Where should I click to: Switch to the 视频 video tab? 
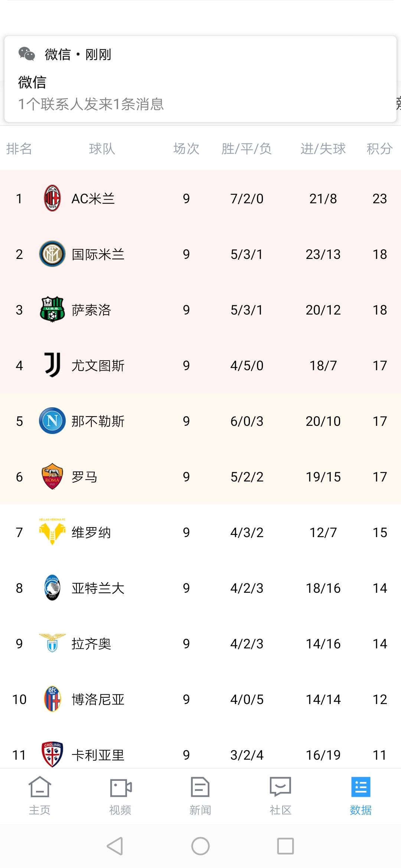coord(120,796)
